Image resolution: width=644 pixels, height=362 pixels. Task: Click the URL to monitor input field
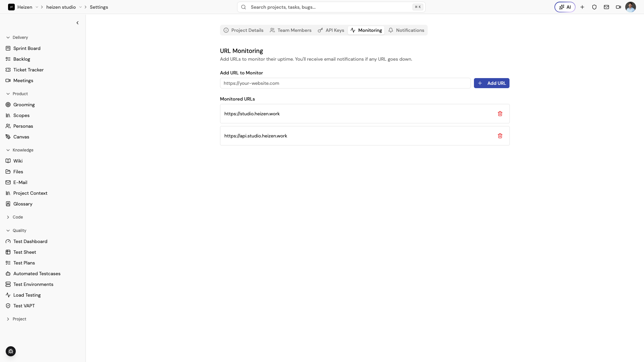(345, 83)
